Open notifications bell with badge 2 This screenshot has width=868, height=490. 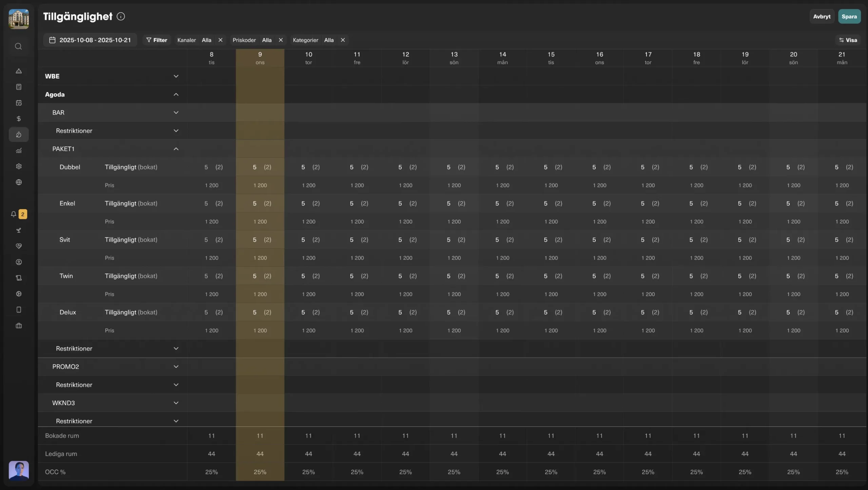(x=14, y=214)
